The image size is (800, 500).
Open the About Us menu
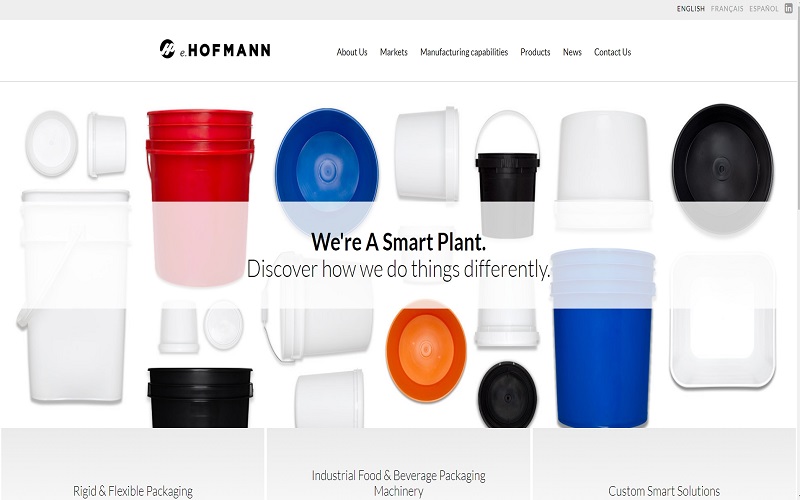coord(352,52)
